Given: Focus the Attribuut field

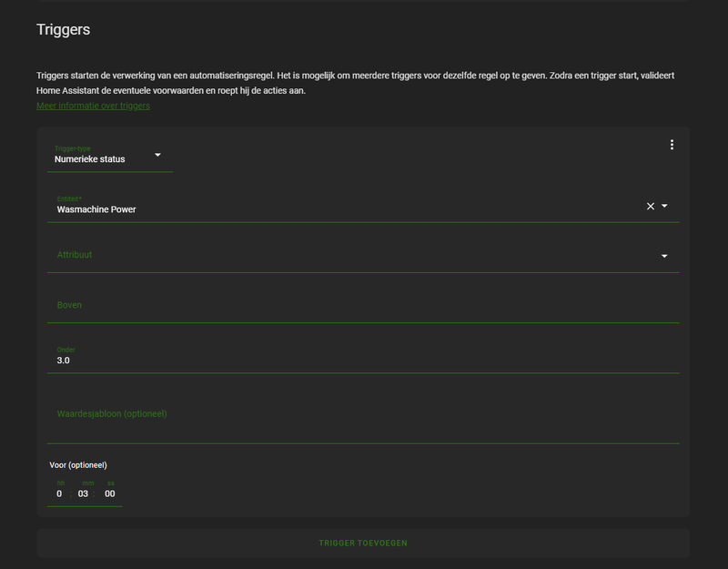Looking at the screenshot, I should [x=346, y=256].
